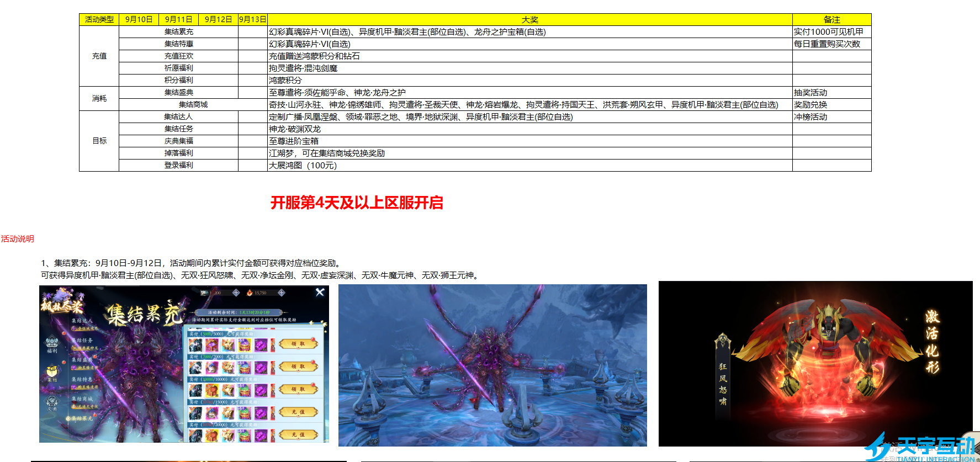This screenshot has width=980, height=462.
Task: Click the 集结特惠 table cell
Action: coord(179,44)
